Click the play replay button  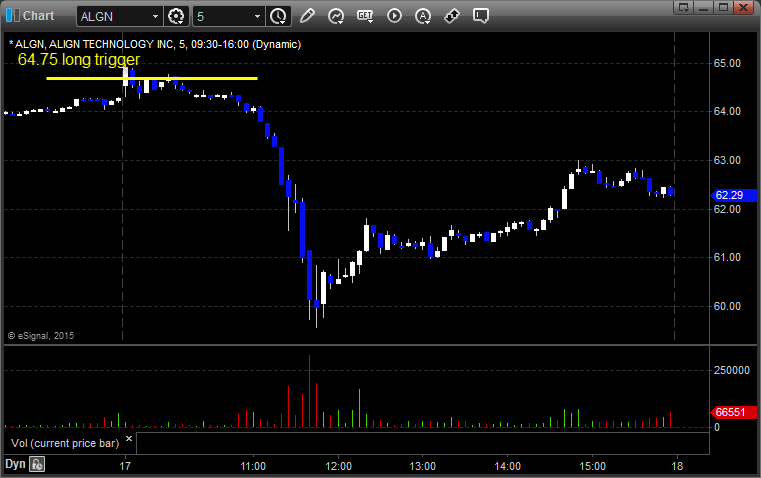pyautogui.click(x=394, y=16)
